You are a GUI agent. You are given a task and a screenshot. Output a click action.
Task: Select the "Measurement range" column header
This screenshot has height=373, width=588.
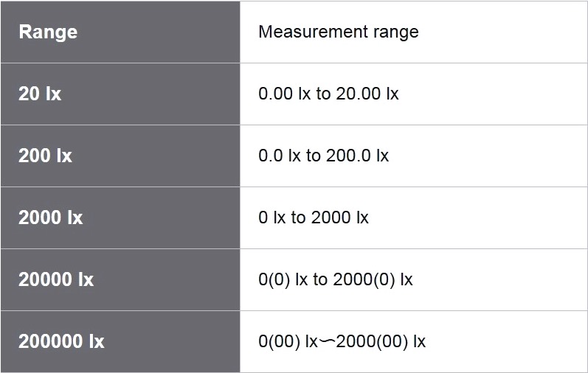pos(339,32)
